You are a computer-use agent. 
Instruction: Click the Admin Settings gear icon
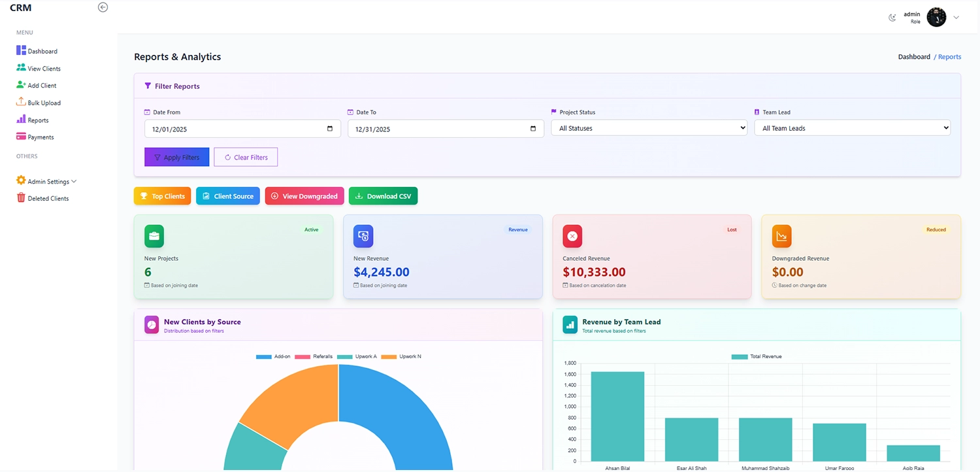pyautogui.click(x=21, y=180)
